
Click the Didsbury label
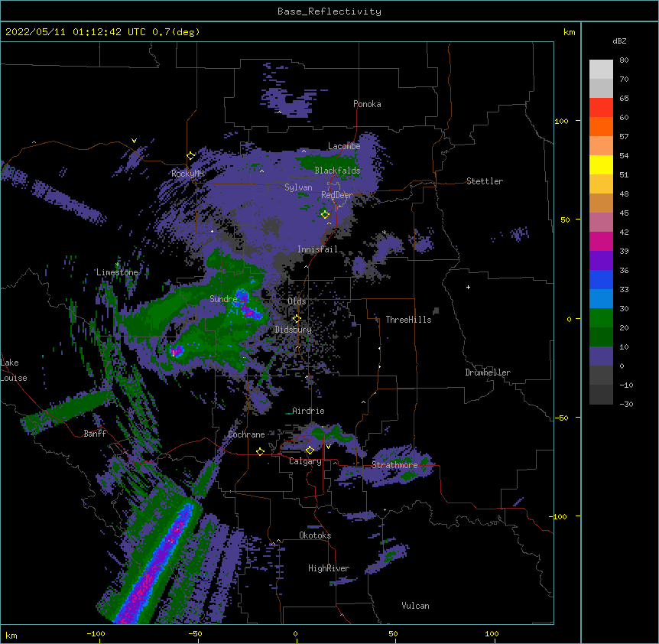[x=294, y=330]
